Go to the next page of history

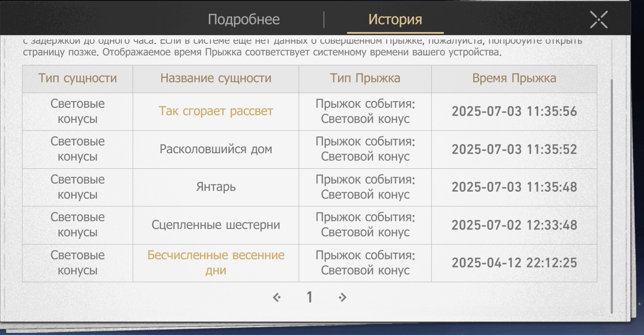(341, 297)
